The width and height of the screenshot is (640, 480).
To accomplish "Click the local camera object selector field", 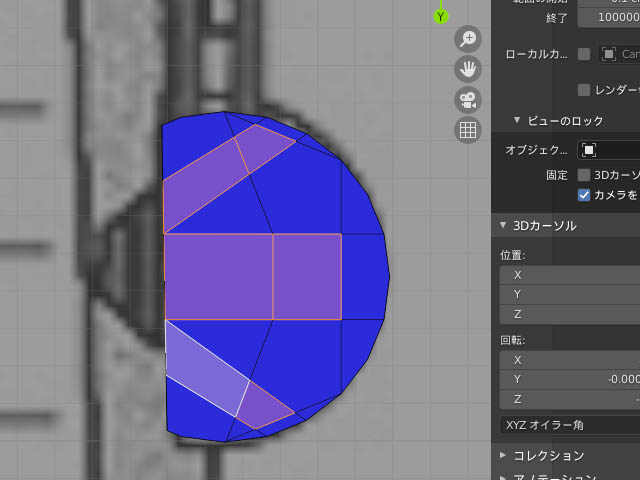I will click(x=619, y=54).
